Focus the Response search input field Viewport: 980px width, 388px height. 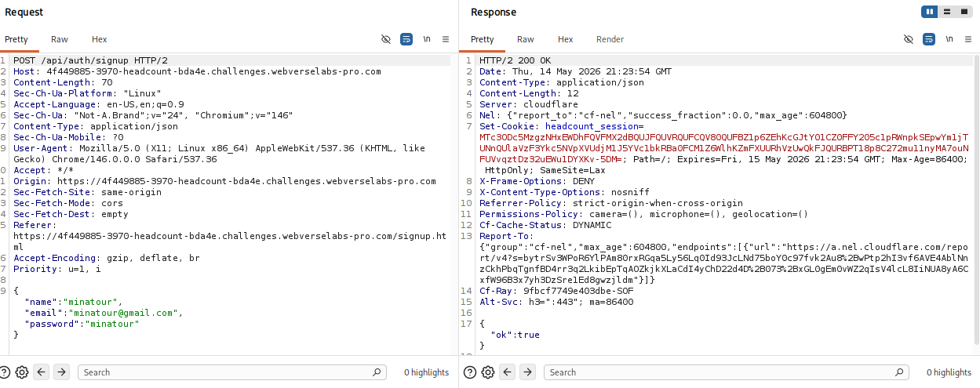(x=727, y=372)
